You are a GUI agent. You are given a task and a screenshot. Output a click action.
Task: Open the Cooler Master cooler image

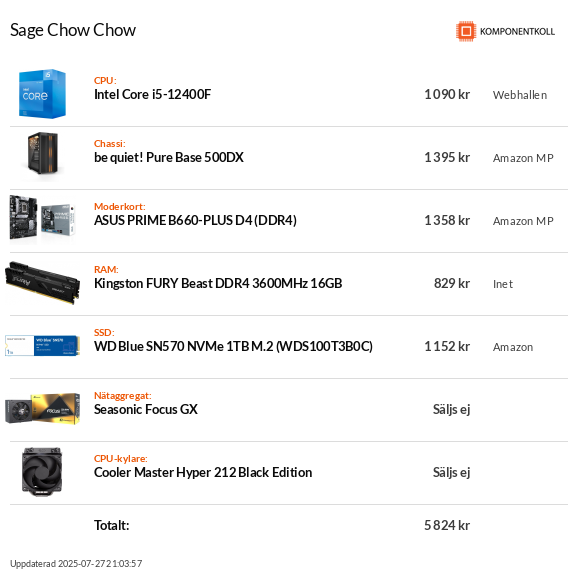42,471
